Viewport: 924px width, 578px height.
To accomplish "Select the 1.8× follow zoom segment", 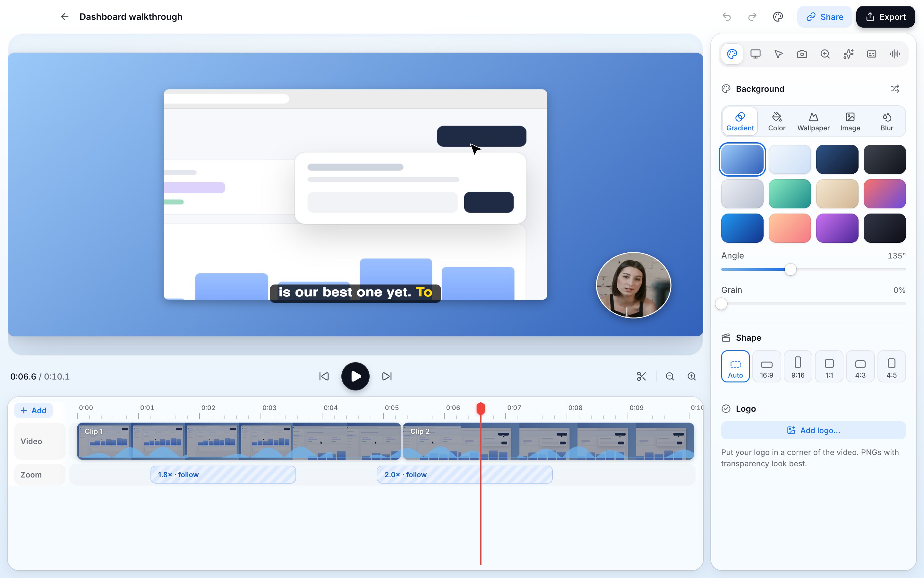I will [223, 474].
